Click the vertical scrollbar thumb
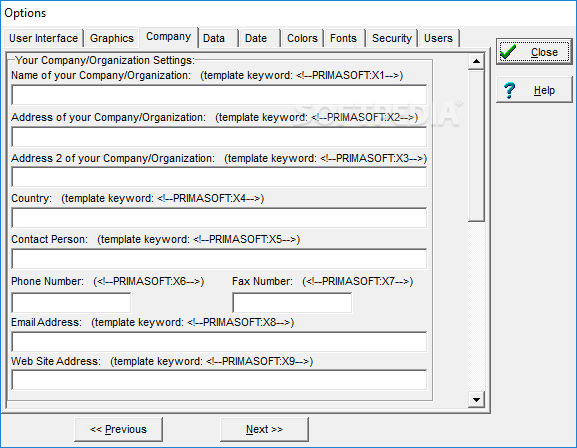This screenshot has height=448, width=577. coord(476,146)
